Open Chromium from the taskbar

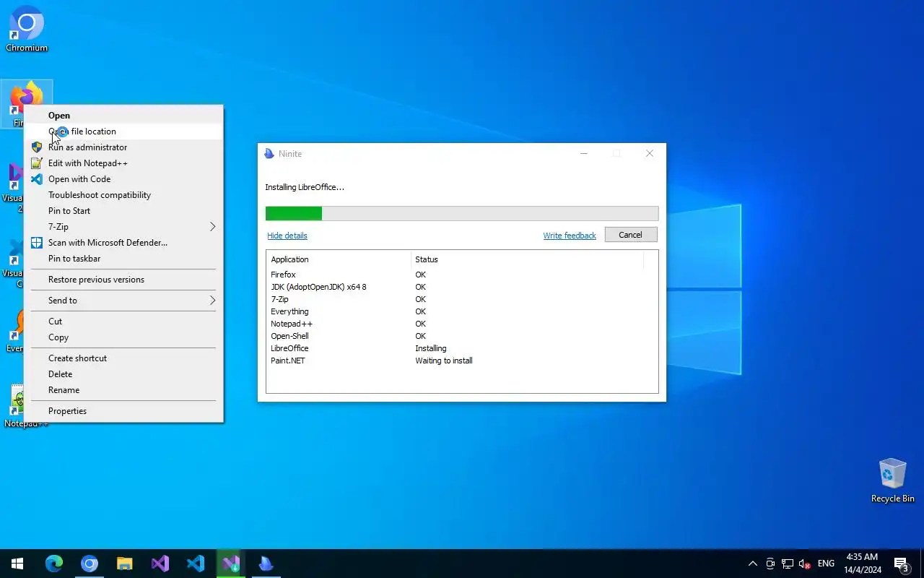pyautogui.click(x=90, y=564)
